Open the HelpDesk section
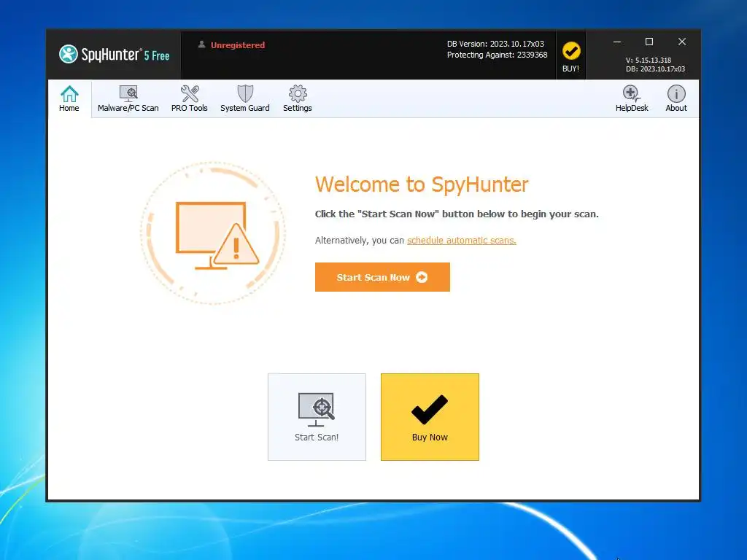 pos(632,98)
